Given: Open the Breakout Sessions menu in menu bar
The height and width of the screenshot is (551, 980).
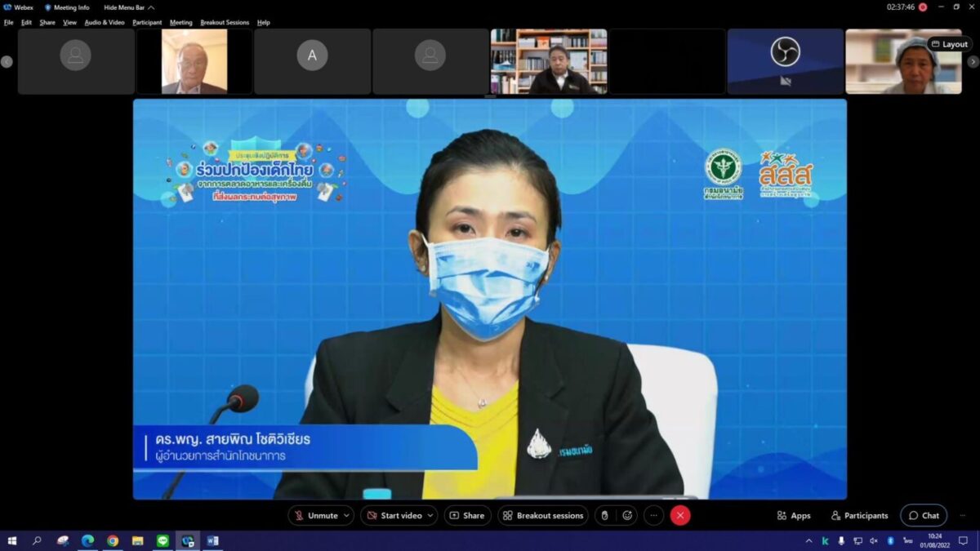Looking at the screenshot, I should pyautogui.click(x=224, y=23).
